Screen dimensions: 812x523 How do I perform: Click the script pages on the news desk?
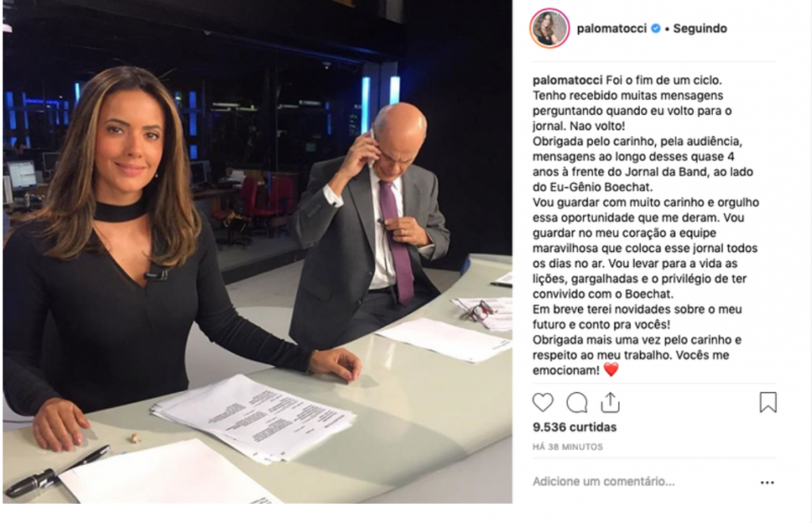pyautogui.click(x=254, y=417)
